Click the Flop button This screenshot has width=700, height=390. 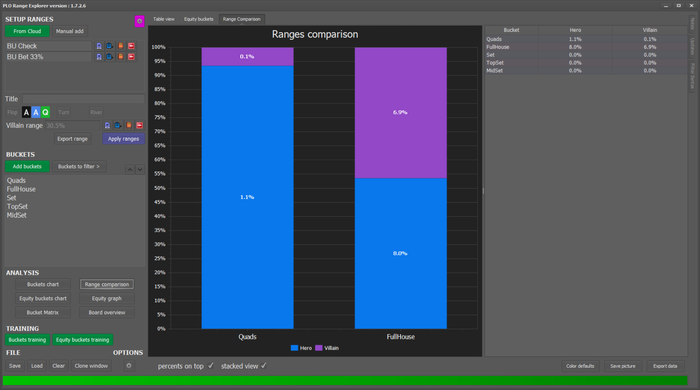12,112
